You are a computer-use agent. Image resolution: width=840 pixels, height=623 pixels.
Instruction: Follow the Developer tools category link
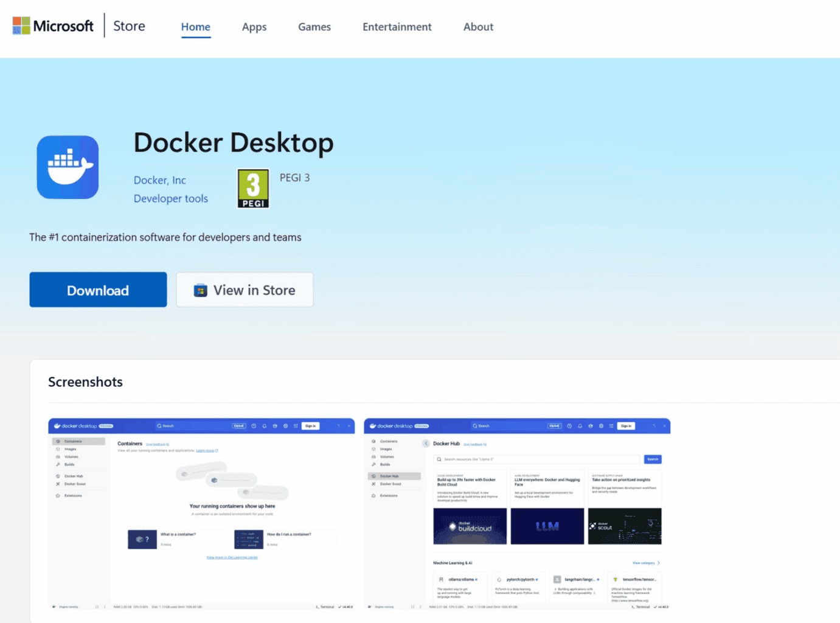(x=171, y=198)
